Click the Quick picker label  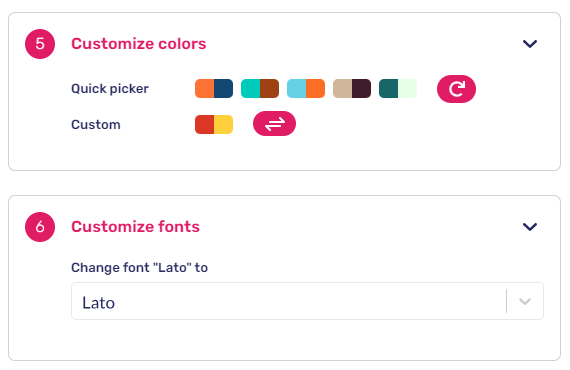pos(110,89)
